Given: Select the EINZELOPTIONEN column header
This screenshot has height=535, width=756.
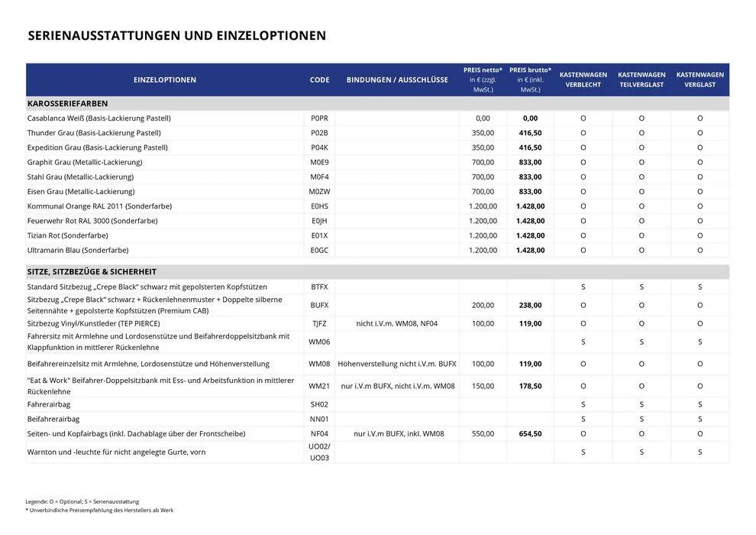Looking at the screenshot, I should coord(164,80).
